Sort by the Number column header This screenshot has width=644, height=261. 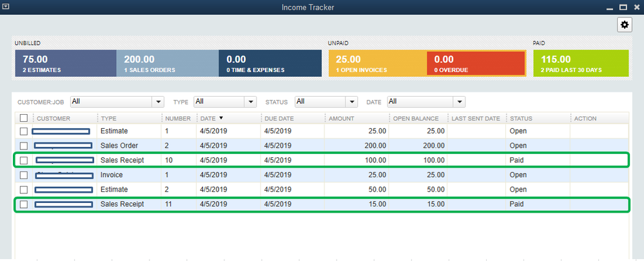[178, 119]
